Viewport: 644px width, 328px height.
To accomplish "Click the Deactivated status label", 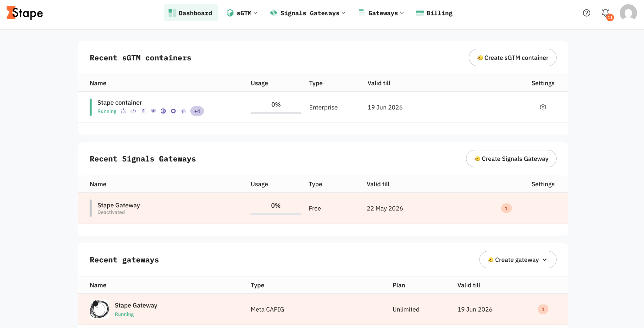I will click(111, 212).
